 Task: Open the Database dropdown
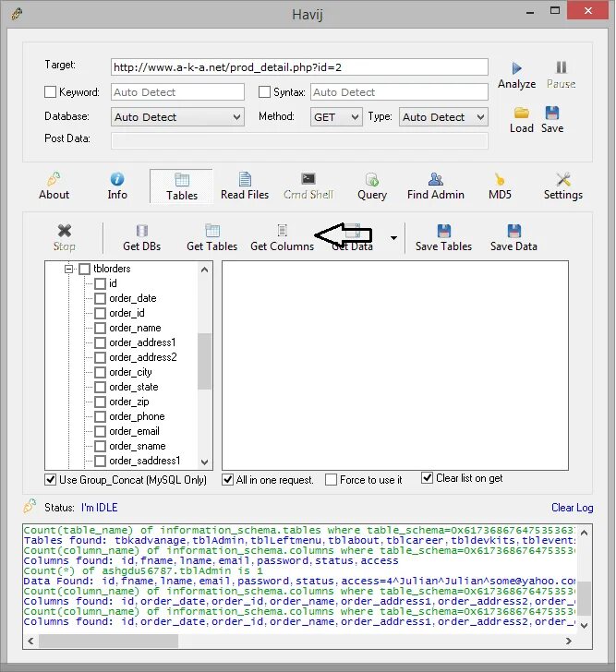click(177, 117)
